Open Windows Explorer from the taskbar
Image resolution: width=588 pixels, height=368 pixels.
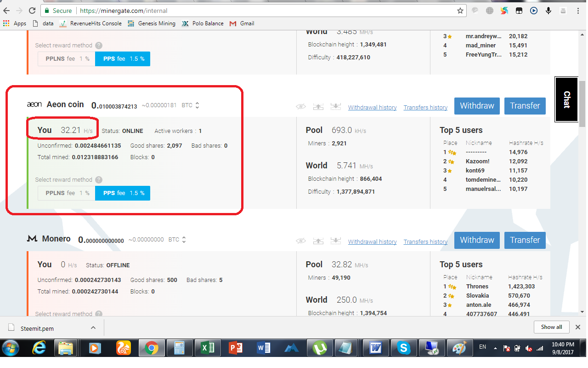[x=66, y=348]
